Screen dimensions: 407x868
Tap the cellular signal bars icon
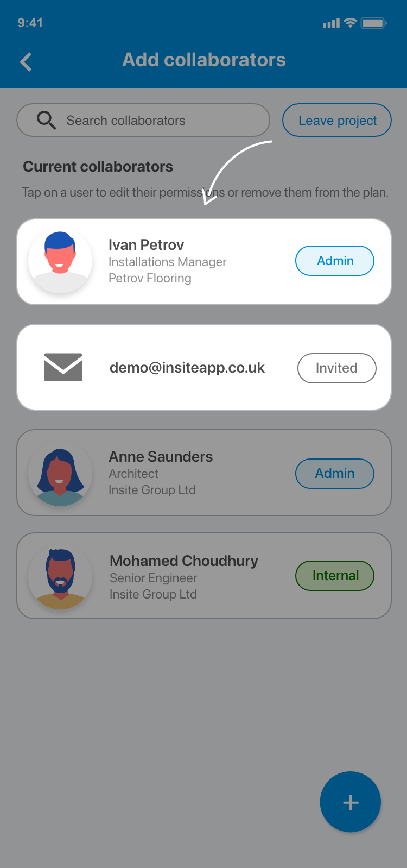point(331,23)
